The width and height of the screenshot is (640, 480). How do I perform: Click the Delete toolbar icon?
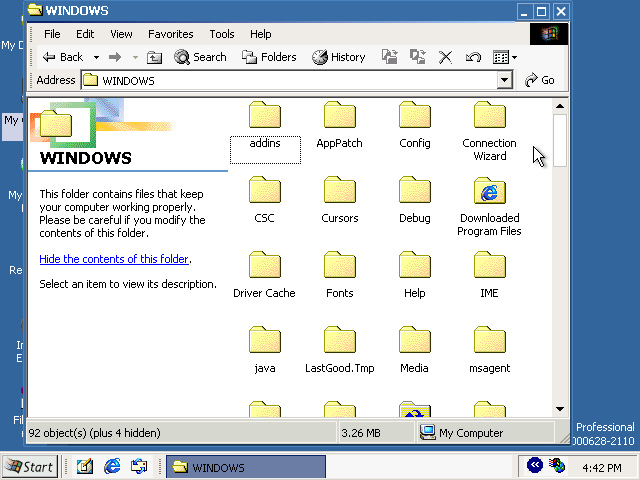[445, 57]
